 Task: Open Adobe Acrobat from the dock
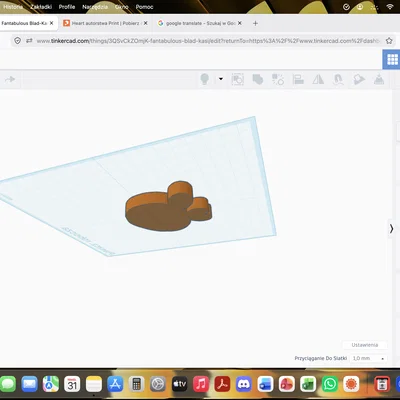[222, 384]
